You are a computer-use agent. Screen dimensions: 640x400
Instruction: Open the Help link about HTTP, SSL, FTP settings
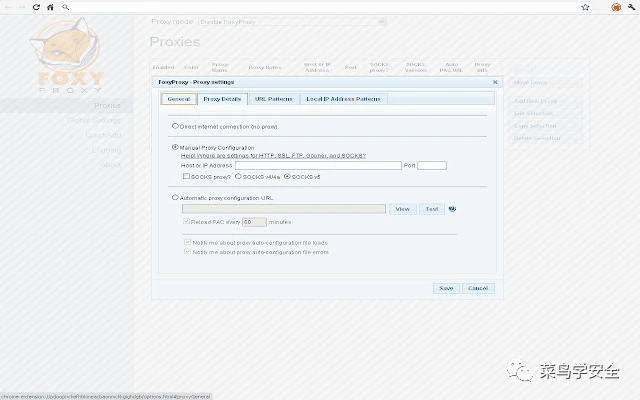click(x=273, y=156)
